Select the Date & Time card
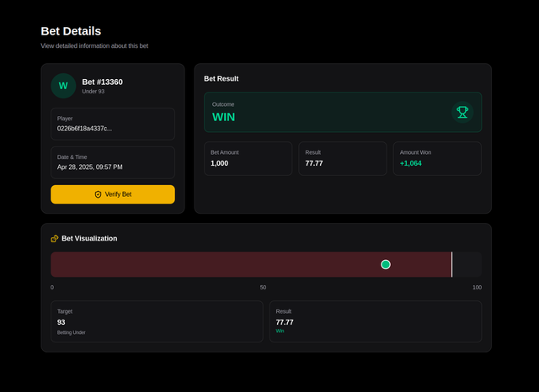Image resolution: width=539 pixels, height=392 pixels. point(113,162)
